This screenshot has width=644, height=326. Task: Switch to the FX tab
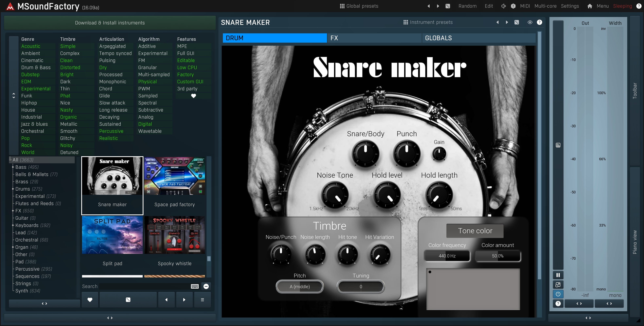tap(374, 38)
